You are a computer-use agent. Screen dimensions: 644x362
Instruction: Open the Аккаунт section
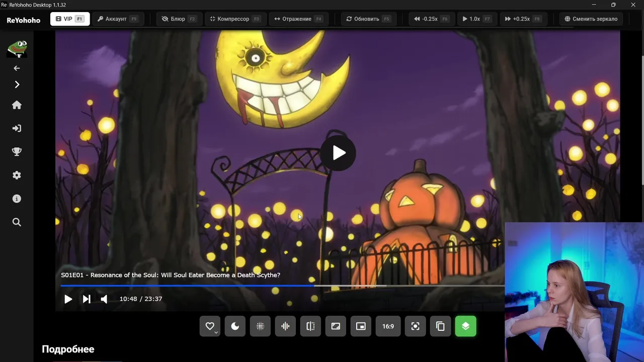click(x=117, y=19)
